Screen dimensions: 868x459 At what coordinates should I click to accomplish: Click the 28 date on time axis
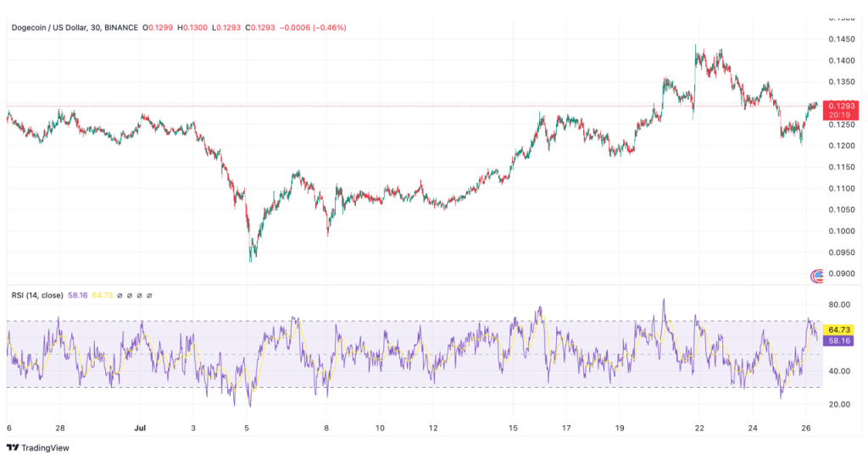[x=60, y=428]
